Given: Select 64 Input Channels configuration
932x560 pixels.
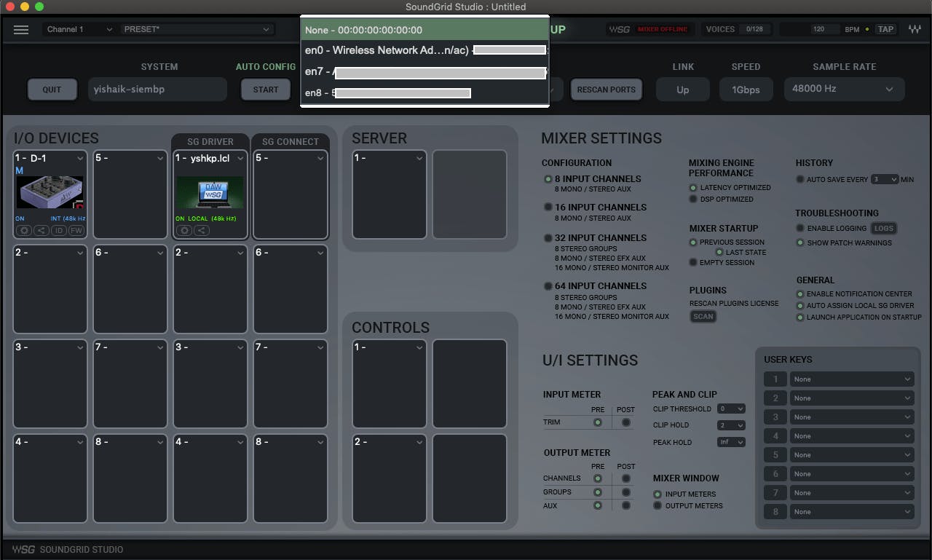Looking at the screenshot, I should point(548,285).
